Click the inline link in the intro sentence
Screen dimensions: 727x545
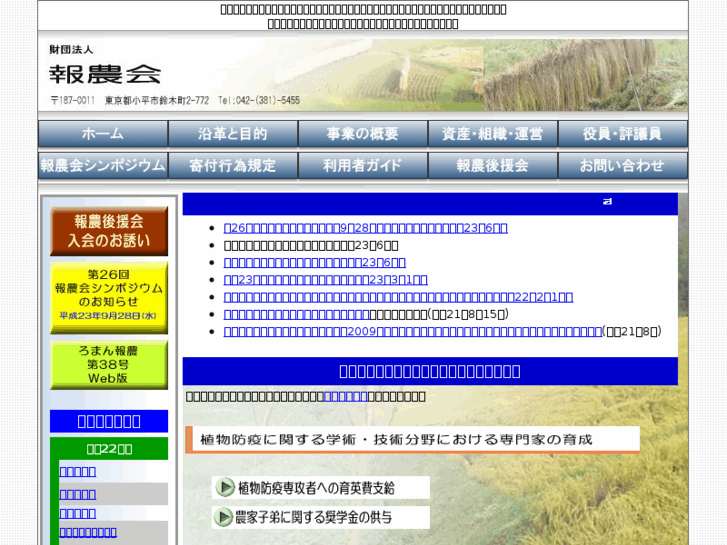pos(345,397)
